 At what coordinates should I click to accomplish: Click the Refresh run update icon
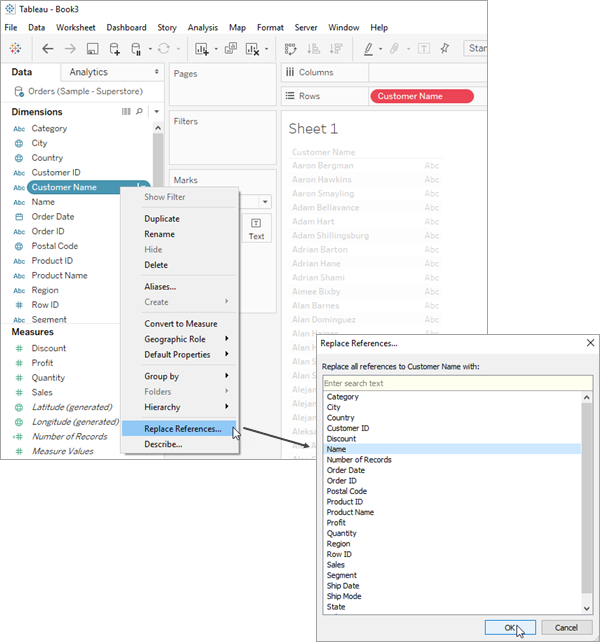tap(163, 49)
